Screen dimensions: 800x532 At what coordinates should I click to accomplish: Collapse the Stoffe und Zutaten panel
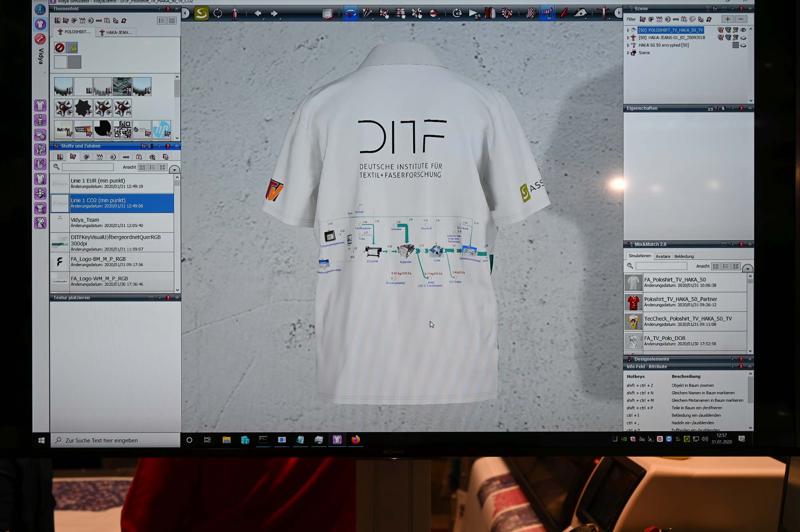pyautogui.click(x=177, y=146)
